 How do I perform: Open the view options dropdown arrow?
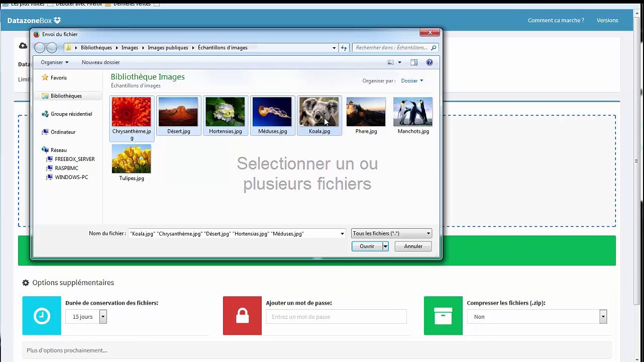point(400,62)
